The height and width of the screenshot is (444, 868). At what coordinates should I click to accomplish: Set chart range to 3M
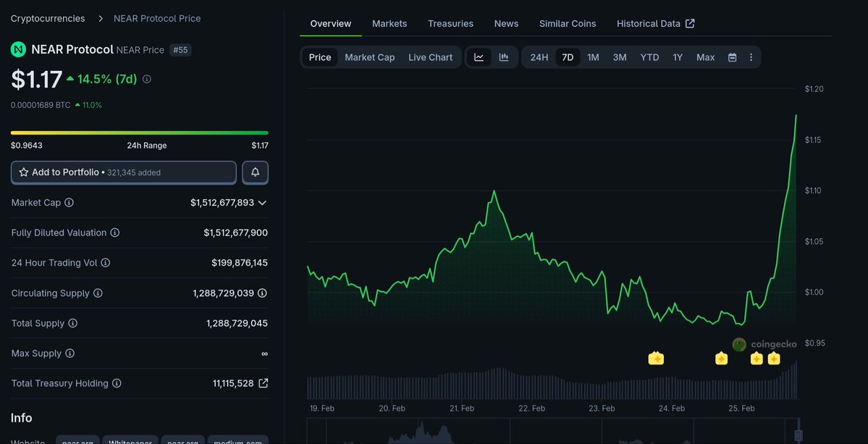tap(620, 57)
